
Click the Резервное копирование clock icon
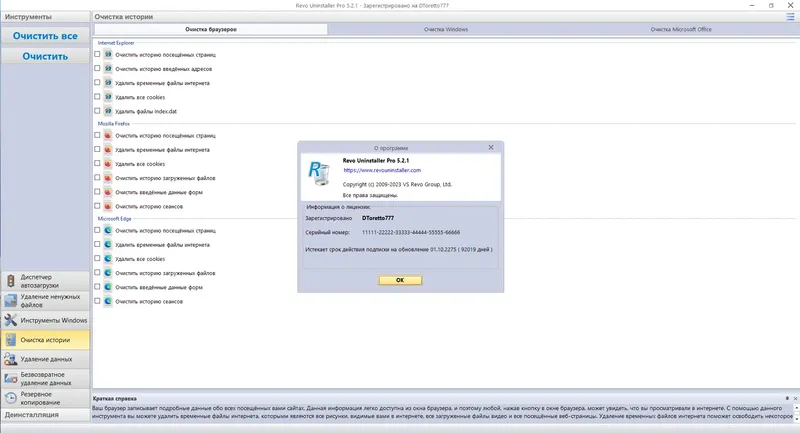[10, 398]
